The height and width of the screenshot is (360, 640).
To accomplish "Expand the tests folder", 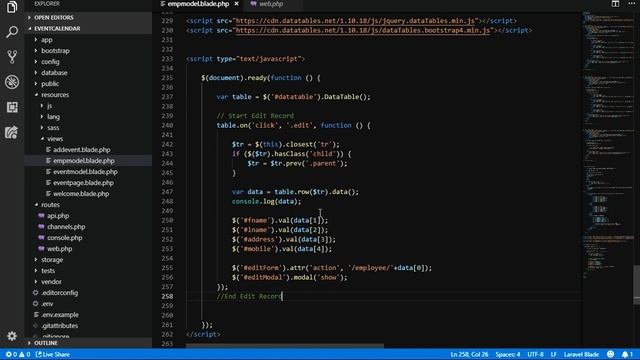I will (x=48, y=271).
